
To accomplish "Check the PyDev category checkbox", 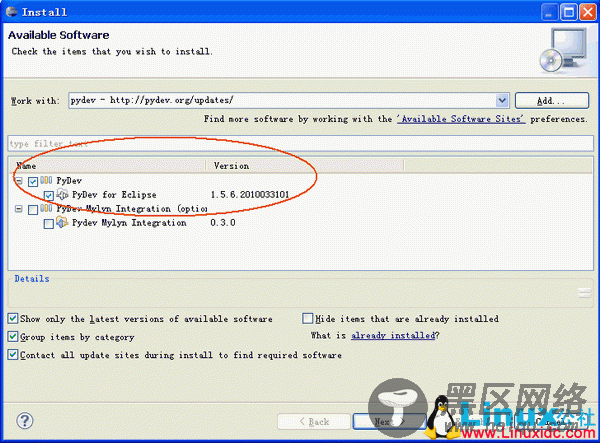I will point(33,181).
